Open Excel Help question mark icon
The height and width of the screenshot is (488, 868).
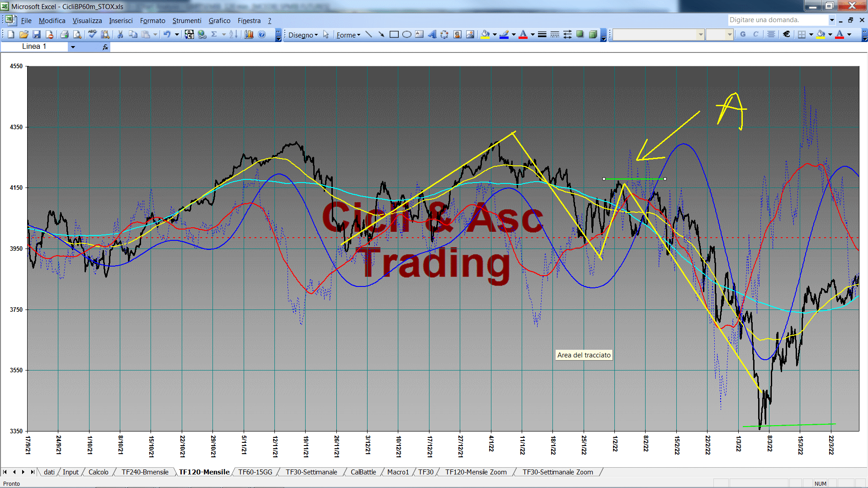(x=262, y=34)
